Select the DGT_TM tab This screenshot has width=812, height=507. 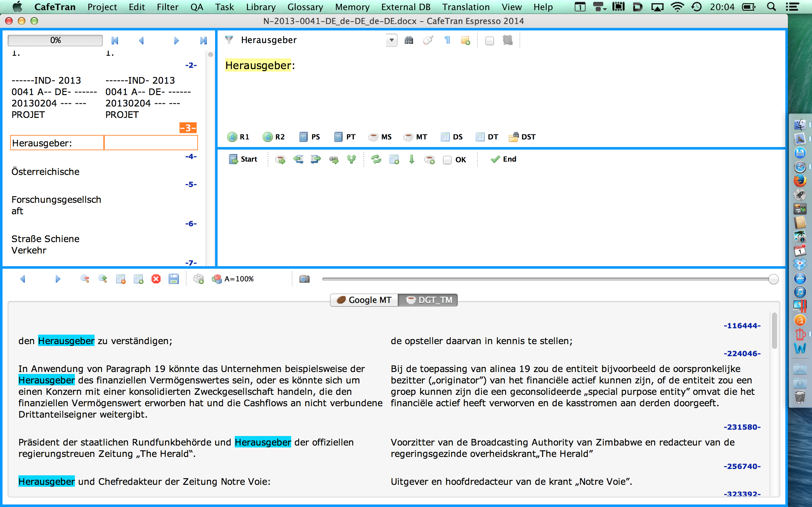point(428,300)
